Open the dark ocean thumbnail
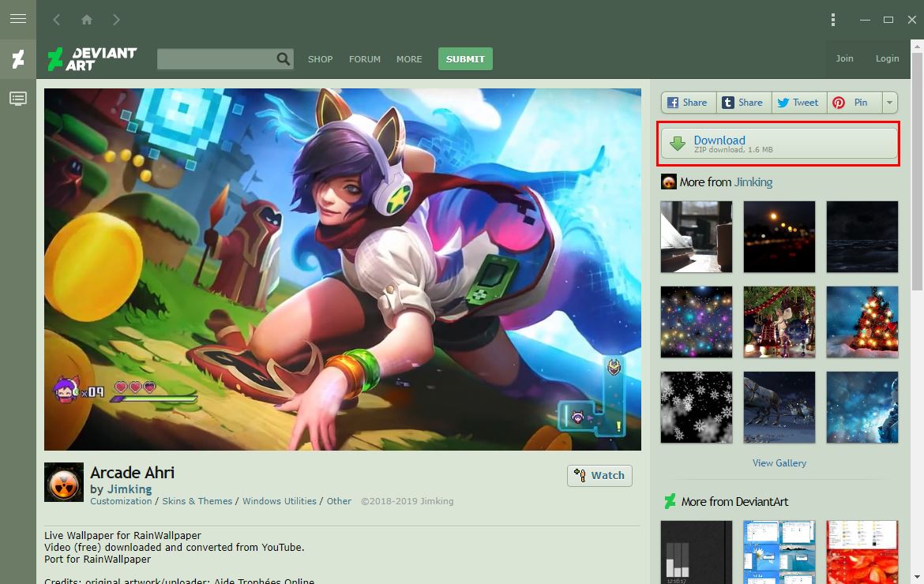Screen dimensions: 924x584 click(862, 237)
